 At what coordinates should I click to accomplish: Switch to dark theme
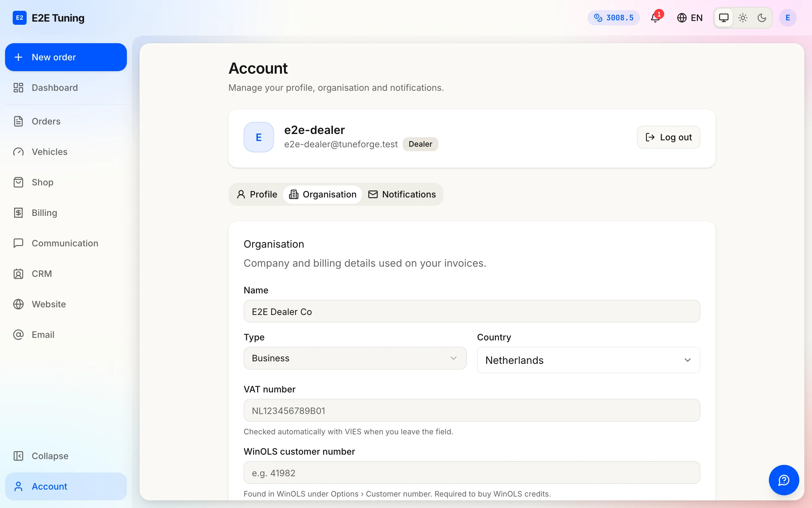tap(762, 18)
